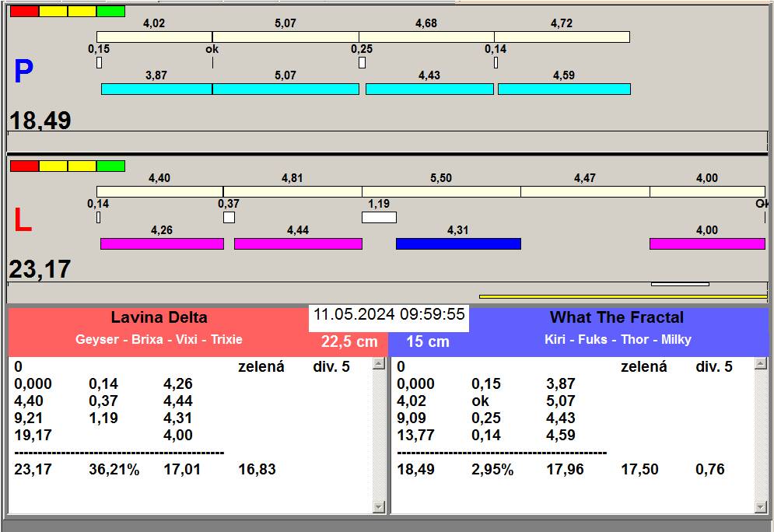This screenshot has width=774, height=532.
Task: Click the 22,5 cm jump height label
Action: point(349,342)
